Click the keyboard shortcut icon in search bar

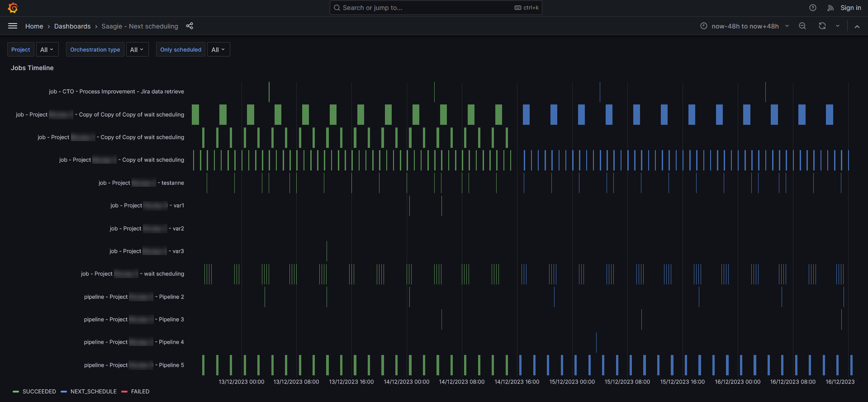tap(518, 8)
